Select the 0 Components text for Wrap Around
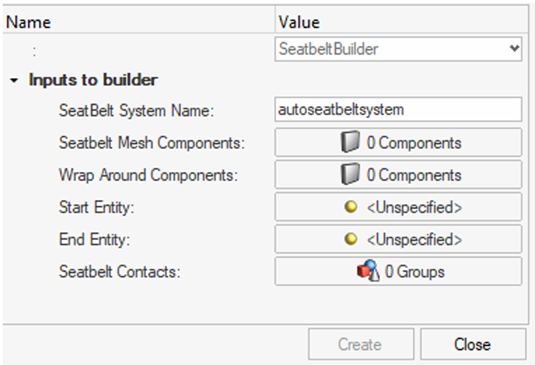Screen dimensions: 535x365 [414, 175]
